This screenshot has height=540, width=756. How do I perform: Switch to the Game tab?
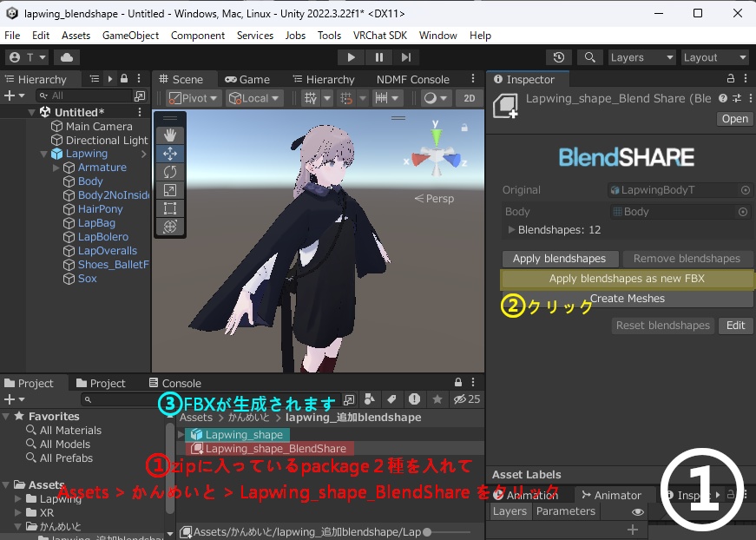click(x=247, y=80)
